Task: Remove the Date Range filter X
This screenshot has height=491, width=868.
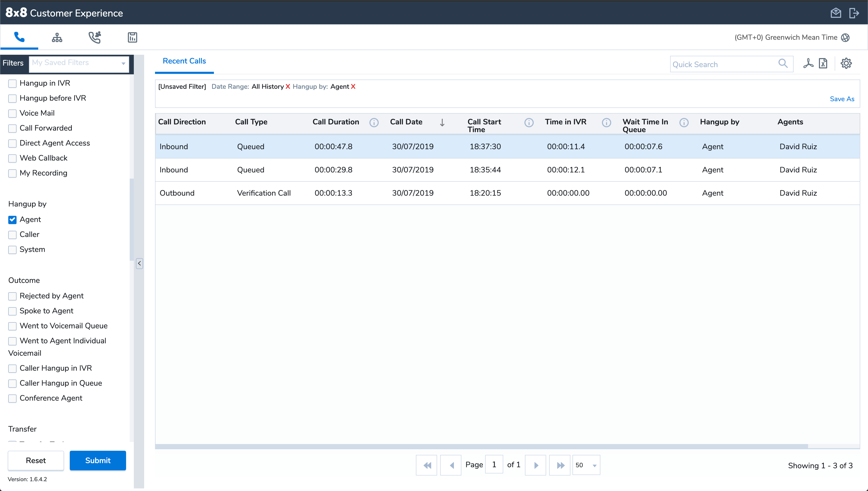Action: point(288,87)
